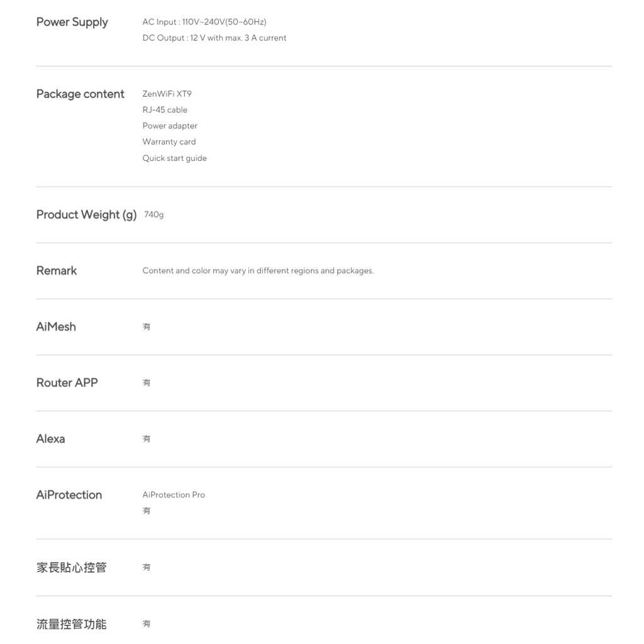644x644 pixels.
Task: Select the Router APP label
Action: click(x=67, y=382)
